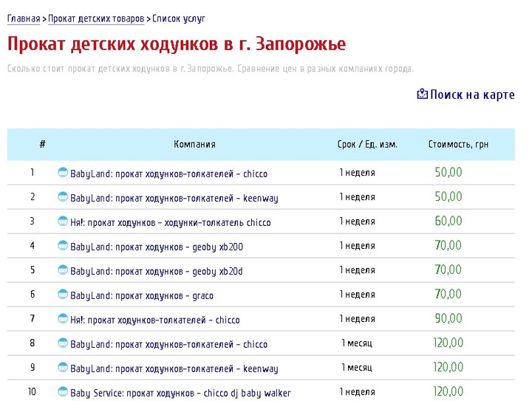The image size is (532, 401).
Task: Open BabyLand прокат ходунков graco link
Action: click(141, 295)
